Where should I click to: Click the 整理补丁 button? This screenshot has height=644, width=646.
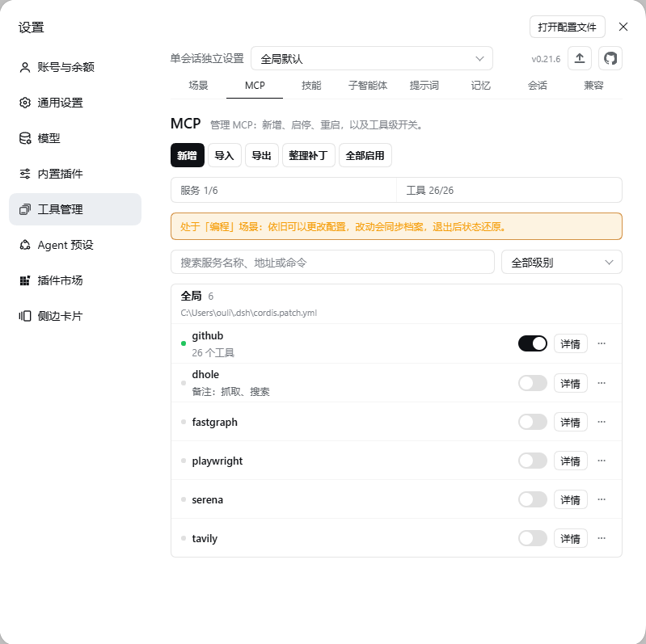(309, 155)
